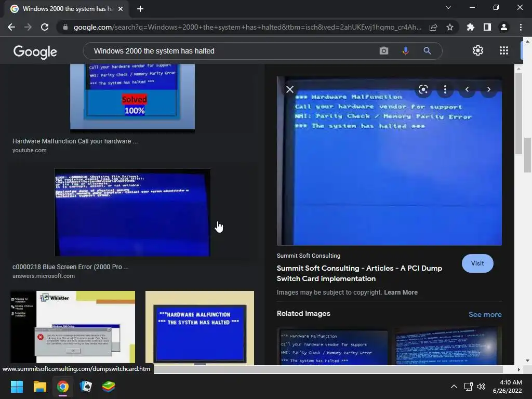532x399 pixels.
Task: Open related image of angled blue screen
Action: point(448,347)
